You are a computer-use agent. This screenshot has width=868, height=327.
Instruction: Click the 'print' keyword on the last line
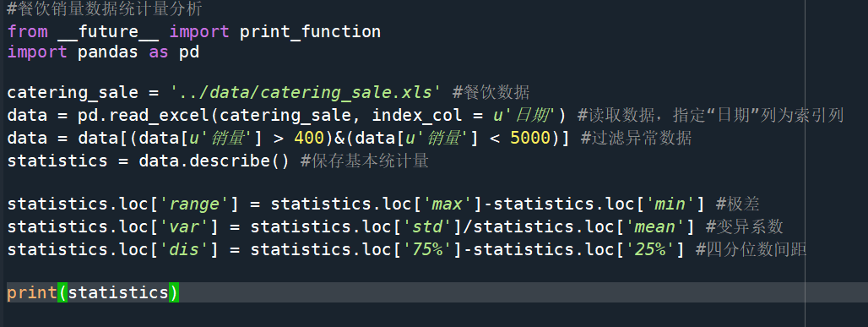32,292
